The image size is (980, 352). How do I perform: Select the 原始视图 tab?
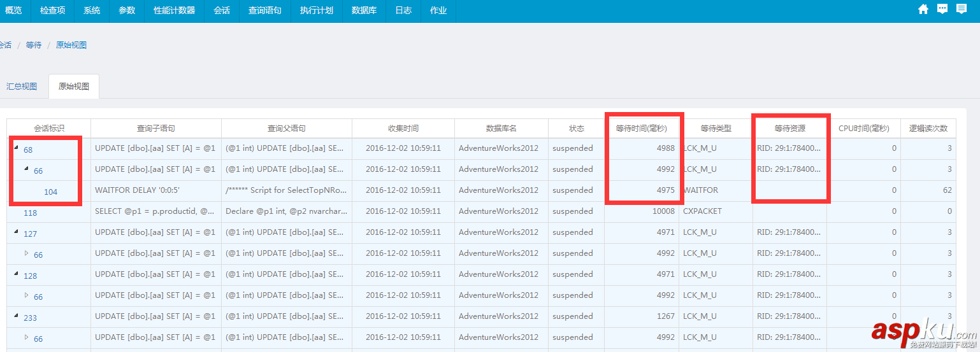pyautogui.click(x=74, y=87)
